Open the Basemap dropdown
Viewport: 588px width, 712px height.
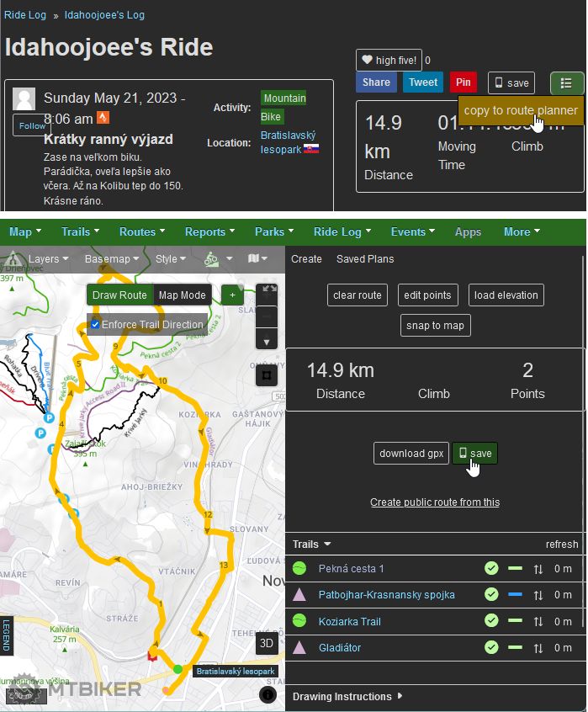click(111, 259)
